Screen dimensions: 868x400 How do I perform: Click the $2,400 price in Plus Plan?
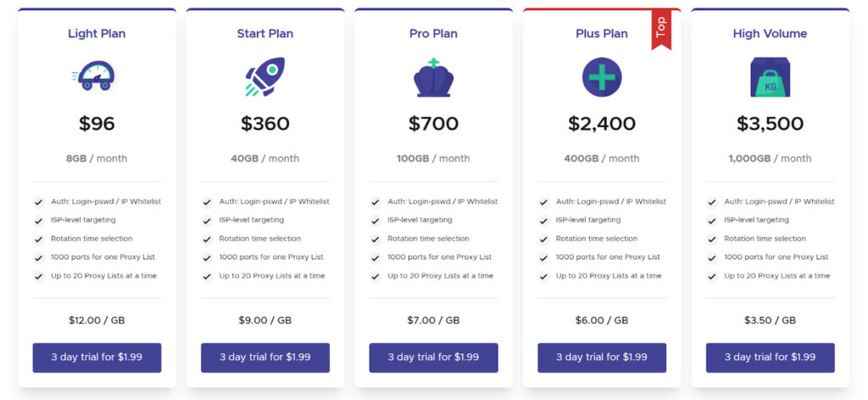tap(602, 124)
